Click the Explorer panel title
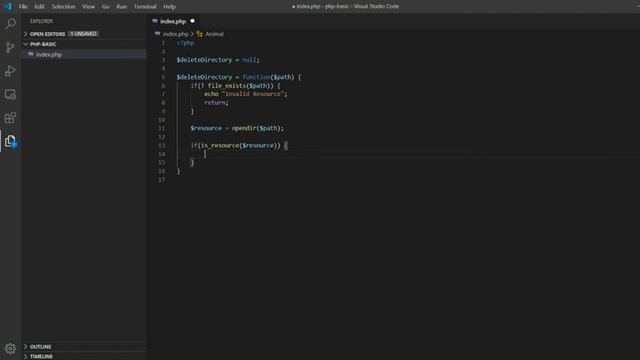Image resolution: width=640 pixels, height=360 pixels. (41, 21)
